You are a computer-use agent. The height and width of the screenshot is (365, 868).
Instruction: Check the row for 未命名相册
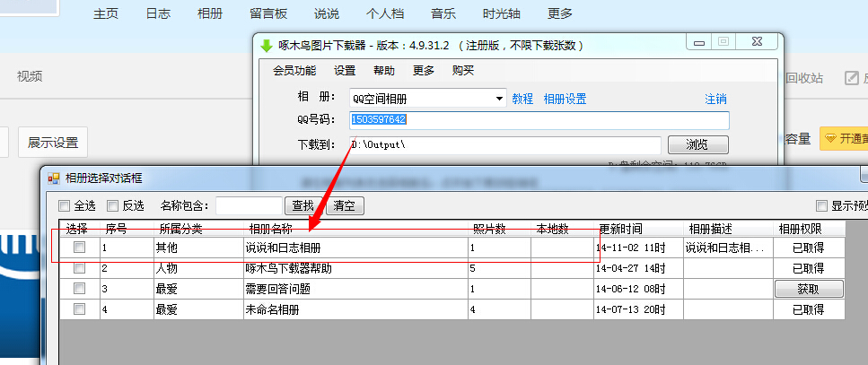pos(80,309)
